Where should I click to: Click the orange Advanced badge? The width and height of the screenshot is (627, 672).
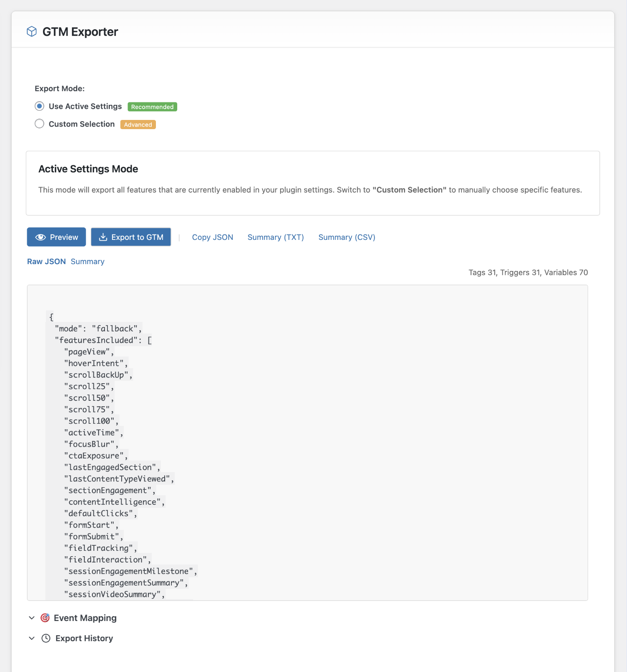[x=138, y=124]
